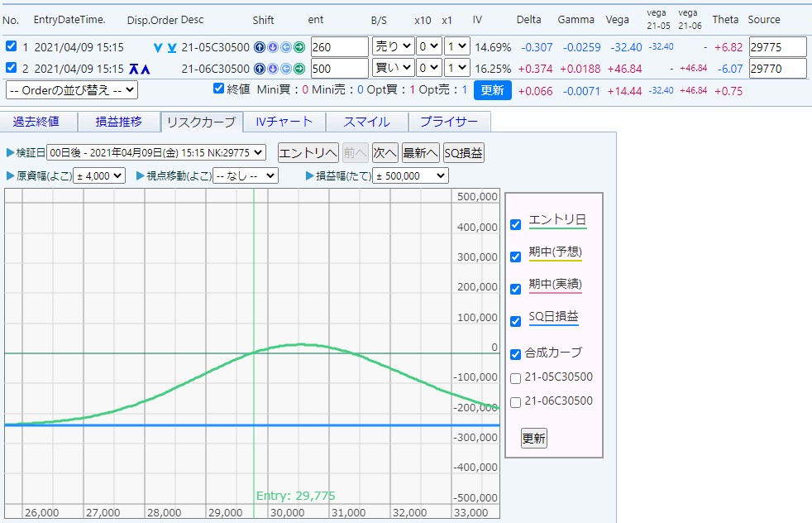
Task: Shift 21-06C30500 to next month
Action: [299, 69]
